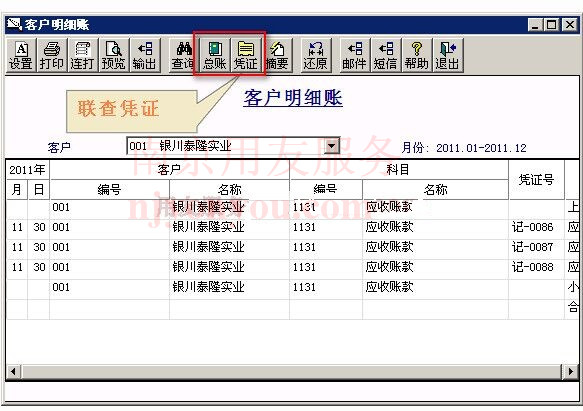The width and height of the screenshot is (583, 411).
Task: Click the 打印 print icon
Action: click(52, 55)
